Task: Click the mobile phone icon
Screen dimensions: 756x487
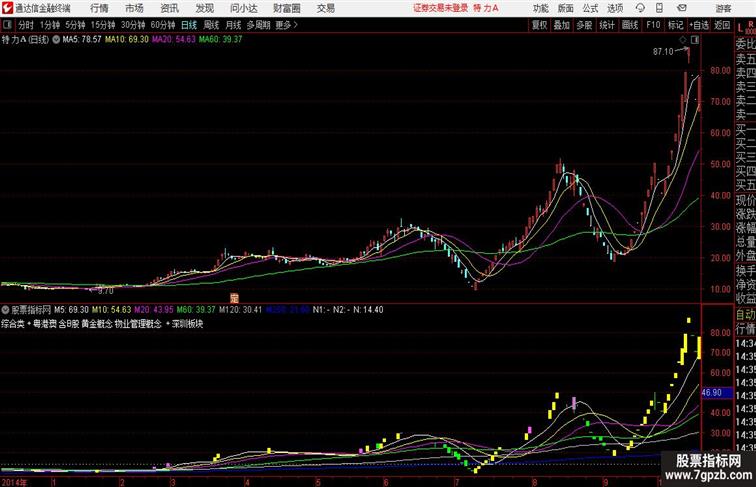Action: 659,8
